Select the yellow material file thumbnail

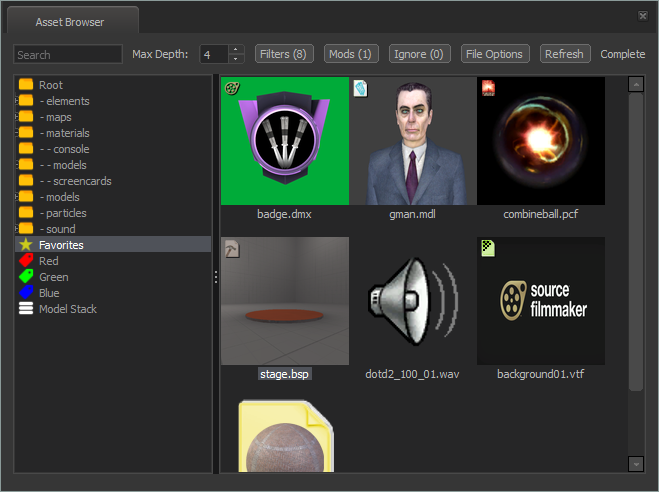tap(286, 436)
